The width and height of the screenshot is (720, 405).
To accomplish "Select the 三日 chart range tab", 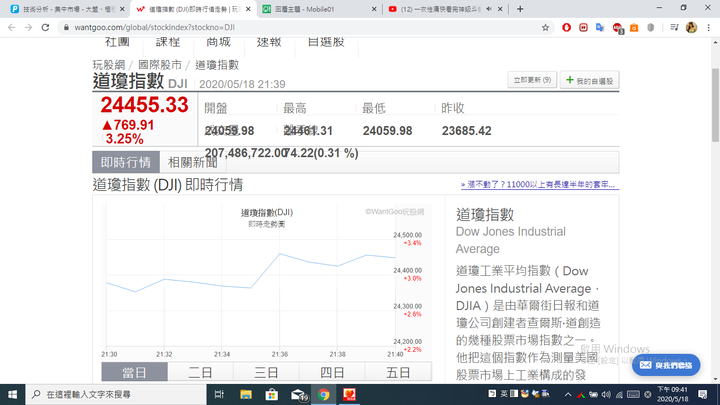I will [266, 372].
